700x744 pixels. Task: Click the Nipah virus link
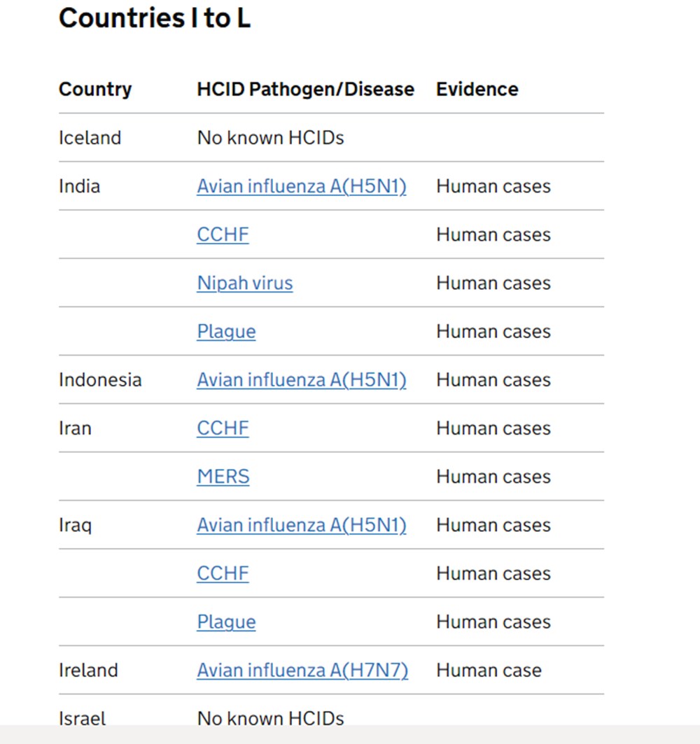244,283
